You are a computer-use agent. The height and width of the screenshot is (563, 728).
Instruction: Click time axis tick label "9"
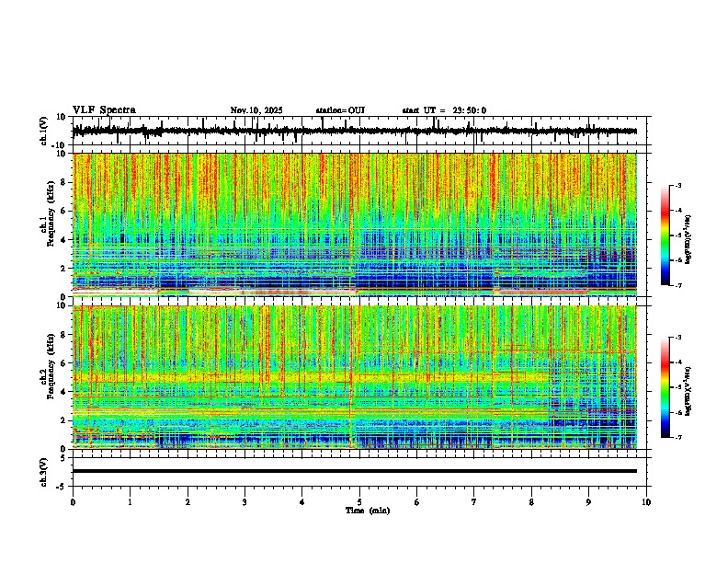click(588, 502)
